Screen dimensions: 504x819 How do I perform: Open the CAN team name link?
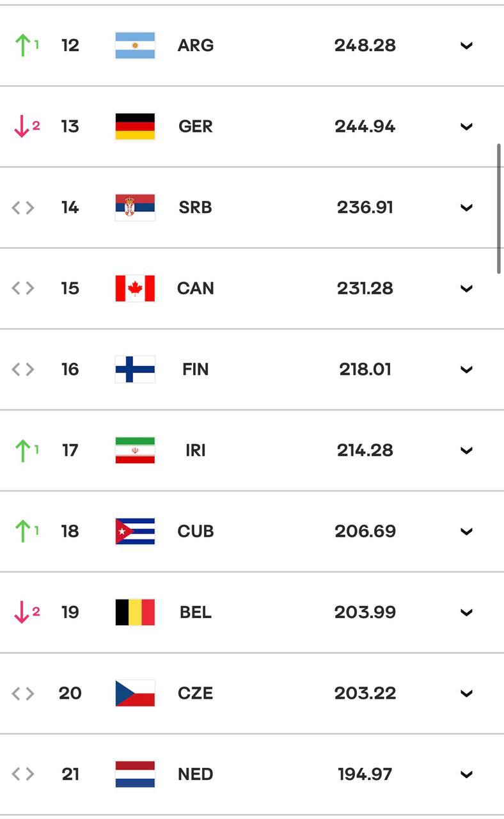(x=196, y=289)
